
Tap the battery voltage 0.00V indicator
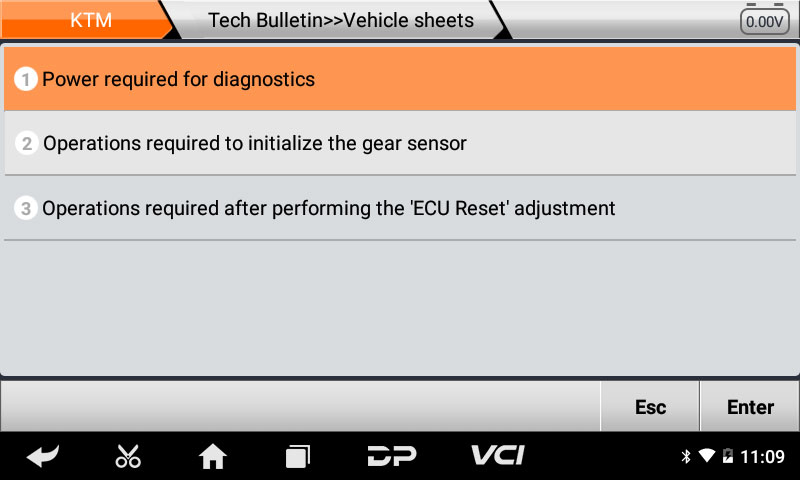pyautogui.click(x=765, y=20)
